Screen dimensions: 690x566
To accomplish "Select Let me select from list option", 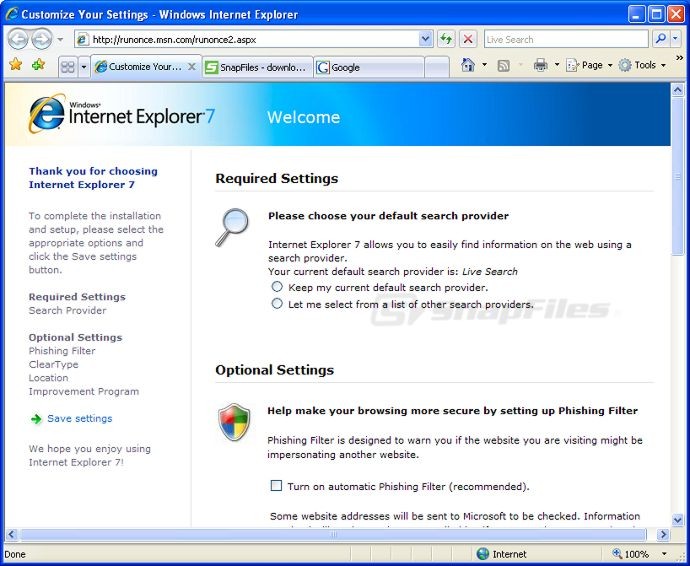I will pyautogui.click(x=277, y=303).
